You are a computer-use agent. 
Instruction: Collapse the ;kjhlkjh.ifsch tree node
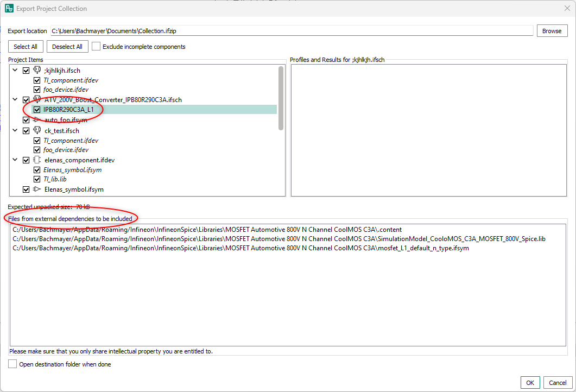click(15, 70)
